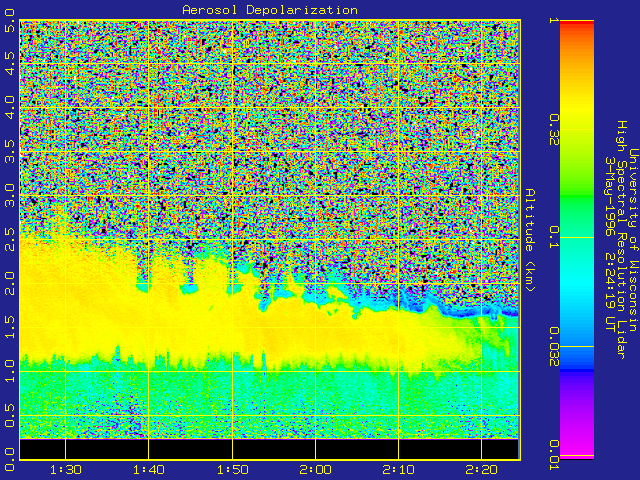This screenshot has width=640, height=480.
Task: Click the 0.1 color scale label
Action: 554,237
